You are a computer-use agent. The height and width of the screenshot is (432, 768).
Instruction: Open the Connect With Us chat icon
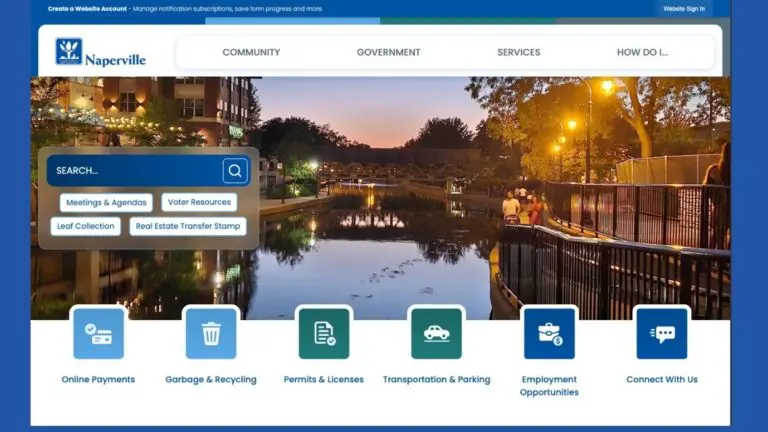[662, 334]
